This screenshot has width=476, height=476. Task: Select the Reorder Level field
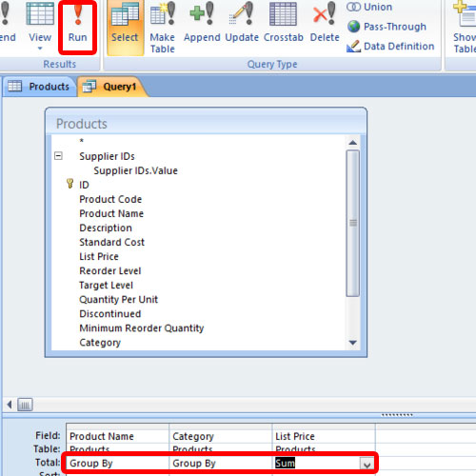(110, 270)
